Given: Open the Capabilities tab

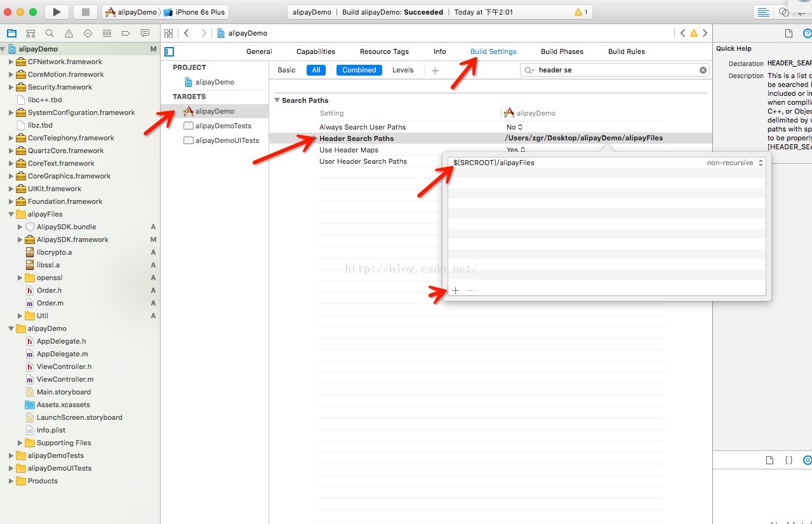Looking at the screenshot, I should click(316, 51).
